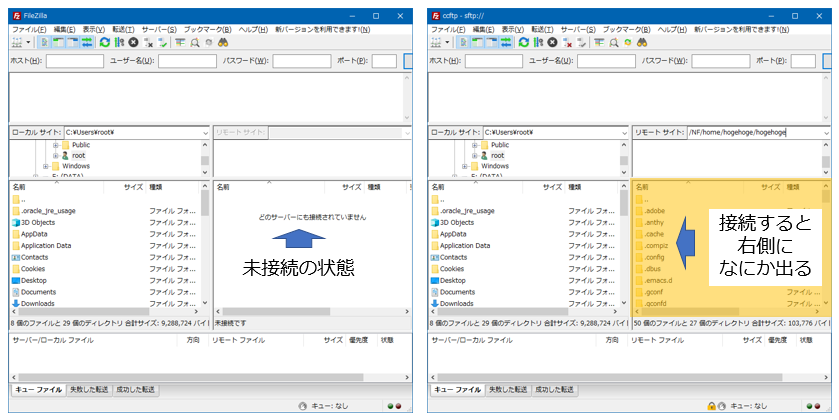Expand the Public folder in FileZilla tree
This screenshot has width=839, height=420.
pos(56,145)
